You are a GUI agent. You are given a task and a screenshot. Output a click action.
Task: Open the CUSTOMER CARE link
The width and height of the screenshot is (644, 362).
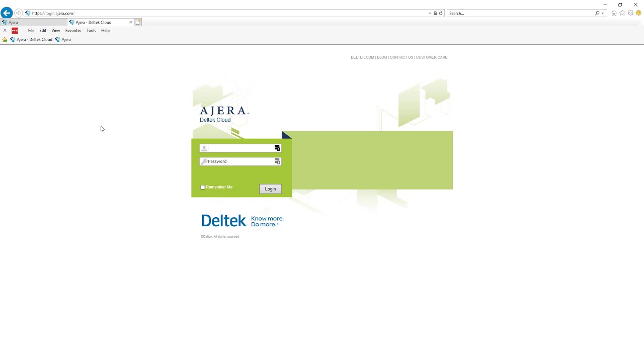pos(432,57)
